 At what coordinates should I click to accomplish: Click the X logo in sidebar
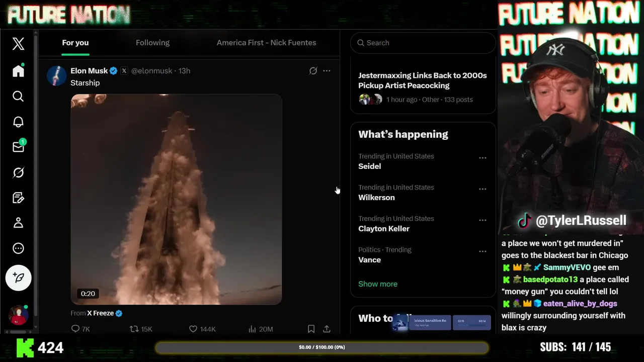pyautogui.click(x=18, y=44)
